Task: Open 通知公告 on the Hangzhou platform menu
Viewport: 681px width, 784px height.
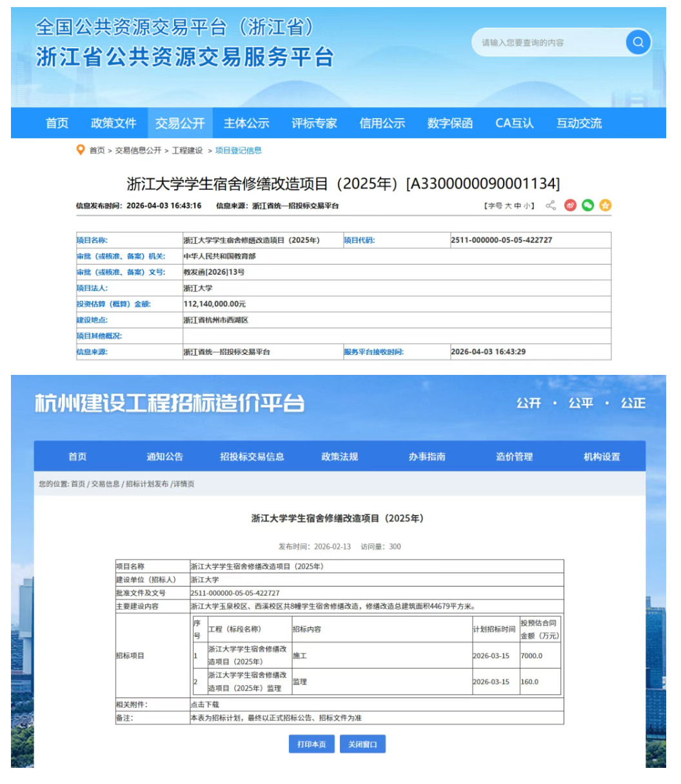Action: tap(164, 456)
